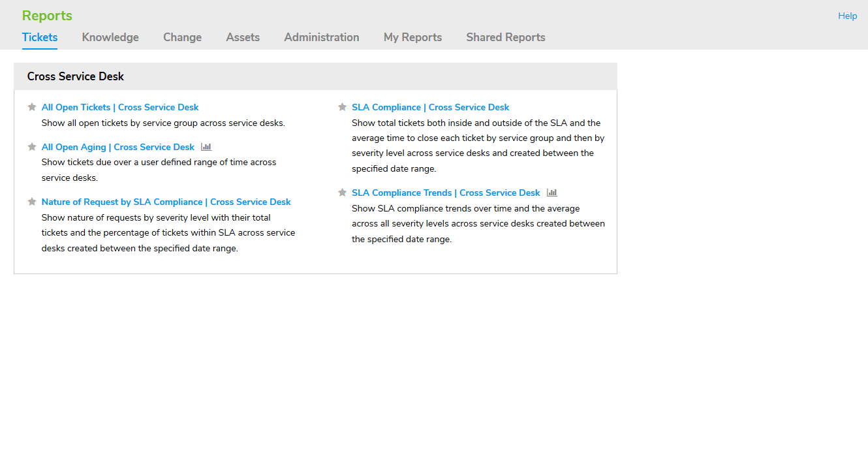Go to the Assets tab
The height and width of the screenshot is (453, 868).
(243, 37)
